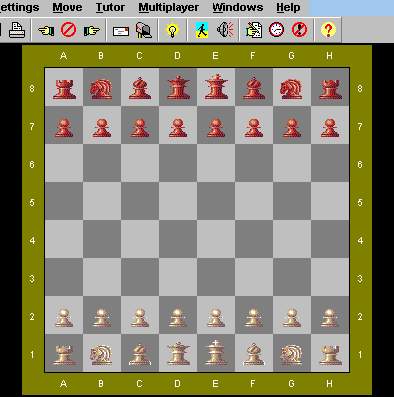Open the Windows menu
Viewport: 394px width, 397px height.
point(238,7)
